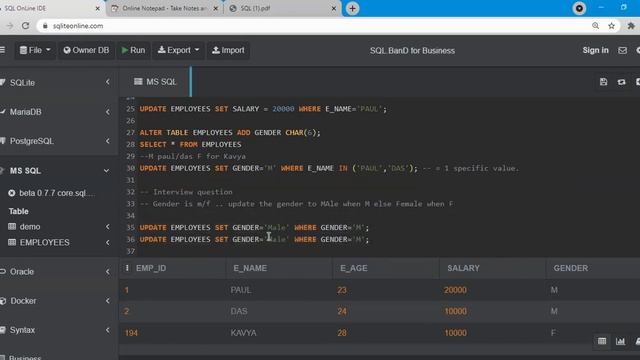Click the Oracle icon in sidebar
Viewport: 640px width, 360px height.
click(x=2, y=271)
